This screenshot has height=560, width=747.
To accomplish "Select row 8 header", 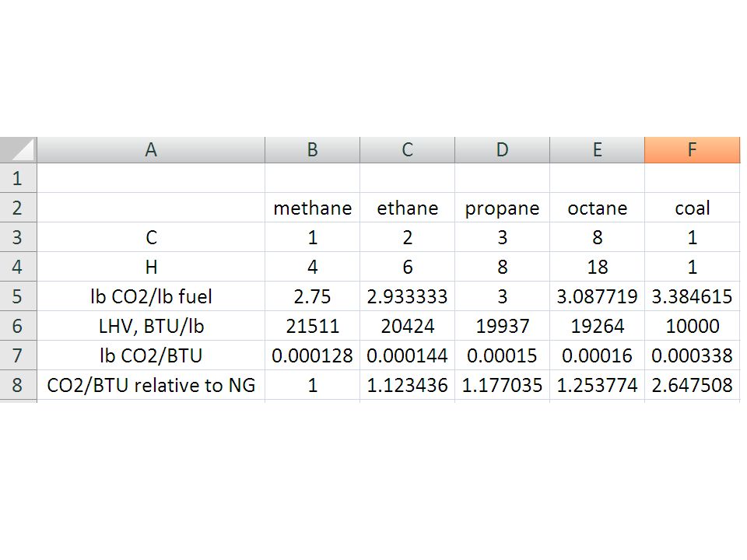I will pos(18,385).
